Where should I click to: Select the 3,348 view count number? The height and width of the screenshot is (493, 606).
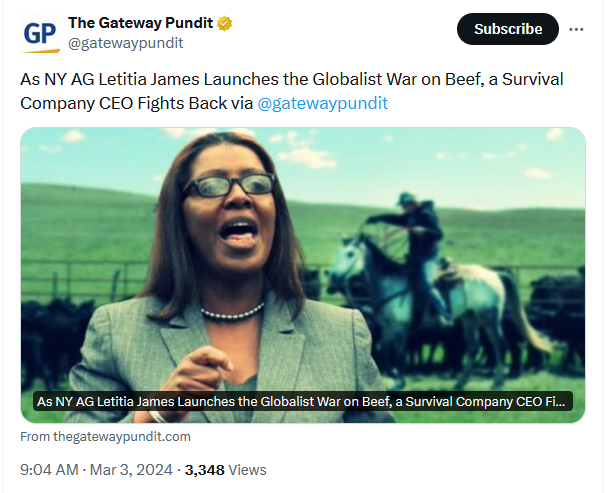tap(205, 469)
